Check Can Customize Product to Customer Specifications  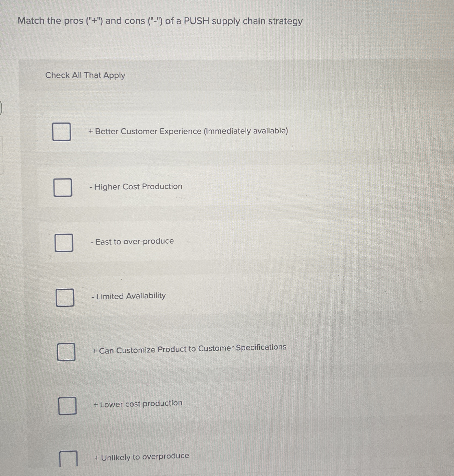(67, 352)
